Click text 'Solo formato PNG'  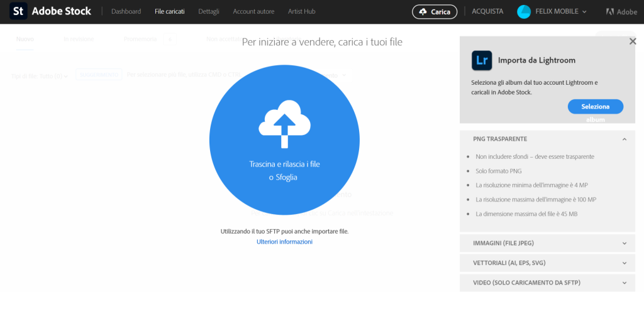pyautogui.click(x=499, y=171)
